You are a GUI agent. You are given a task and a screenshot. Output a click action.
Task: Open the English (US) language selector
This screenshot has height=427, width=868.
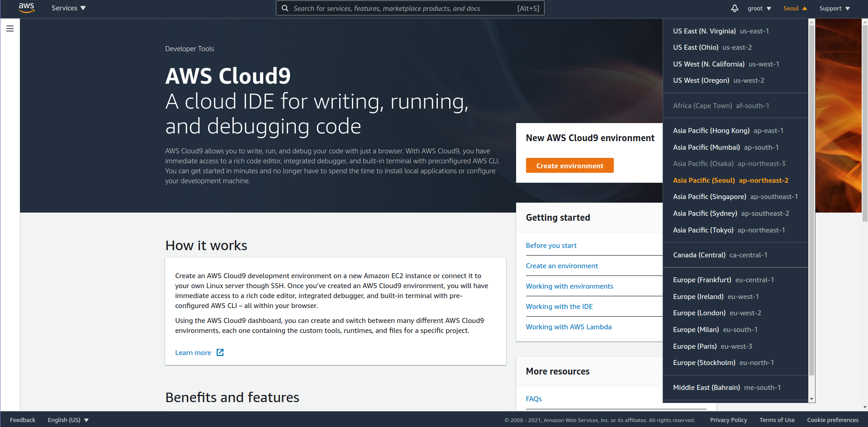coord(68,420)
